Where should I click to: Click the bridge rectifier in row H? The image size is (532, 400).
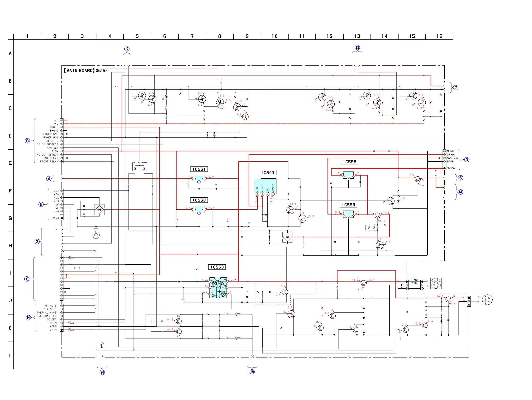[x=287, y=237]
